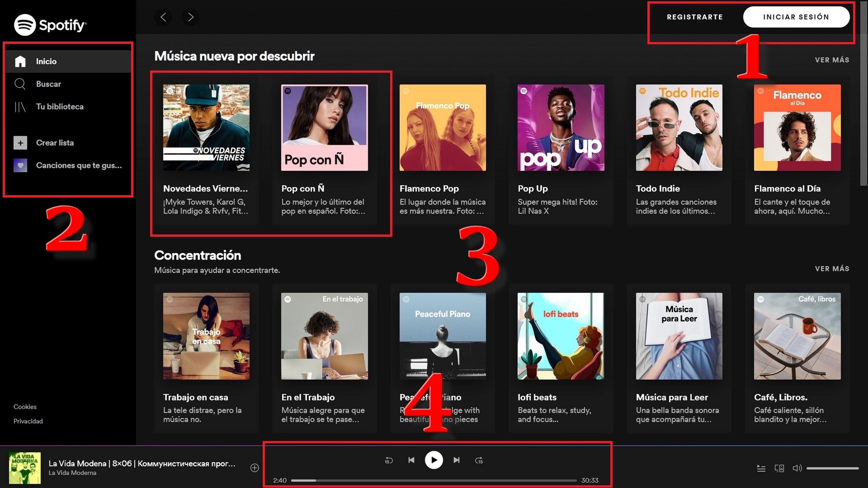Click the Crear lista plus icon

(x=20, y=143)
